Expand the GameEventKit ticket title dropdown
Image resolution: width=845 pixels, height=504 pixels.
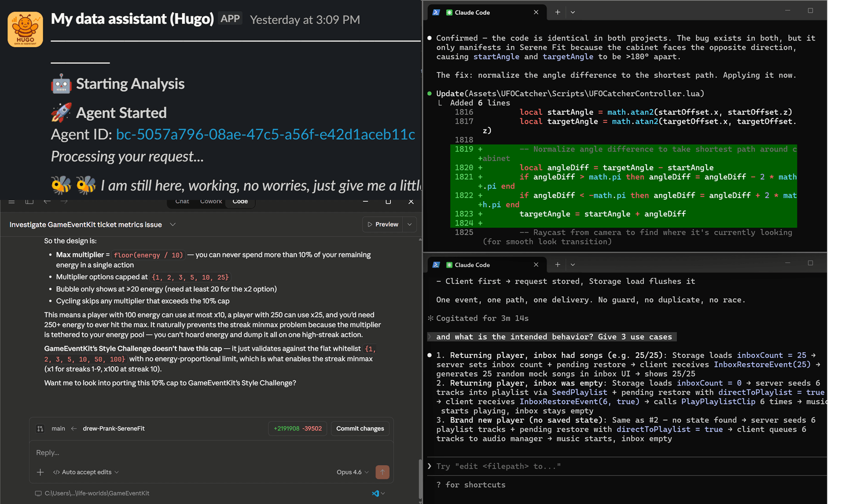[x=173, y=224]
